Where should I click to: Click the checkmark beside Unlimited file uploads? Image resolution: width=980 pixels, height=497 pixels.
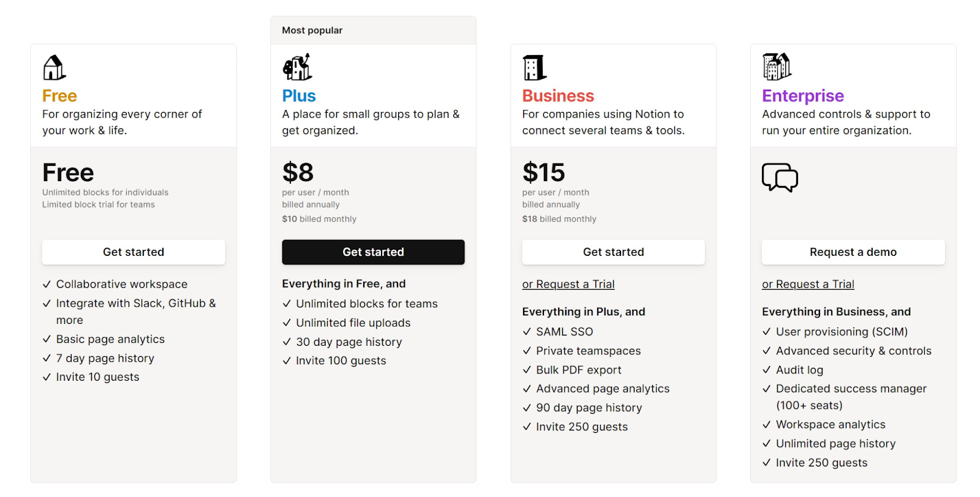(287, 323)
